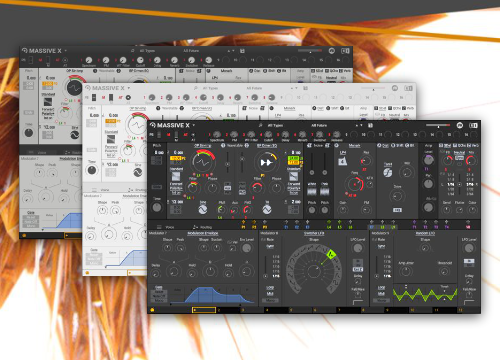Select the QCho effect slot in front window
Screen dimensions: 500x360
[x=460, y=146]
